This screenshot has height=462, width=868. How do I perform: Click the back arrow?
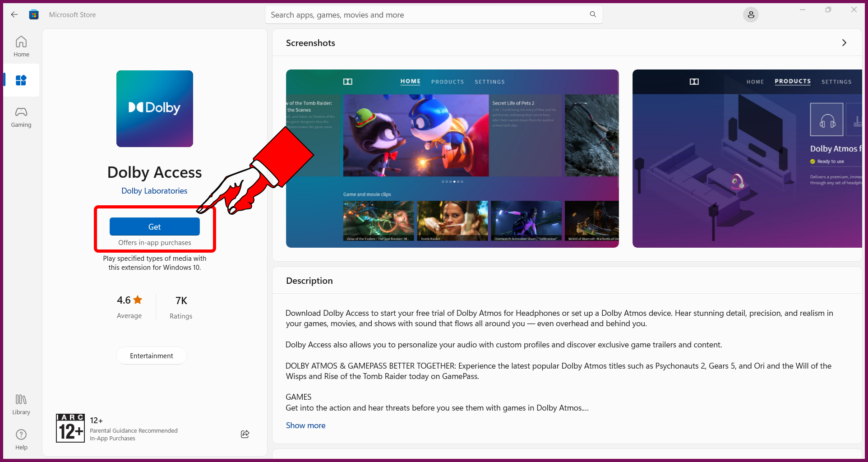pyautogui.click(x=14, y=14)
